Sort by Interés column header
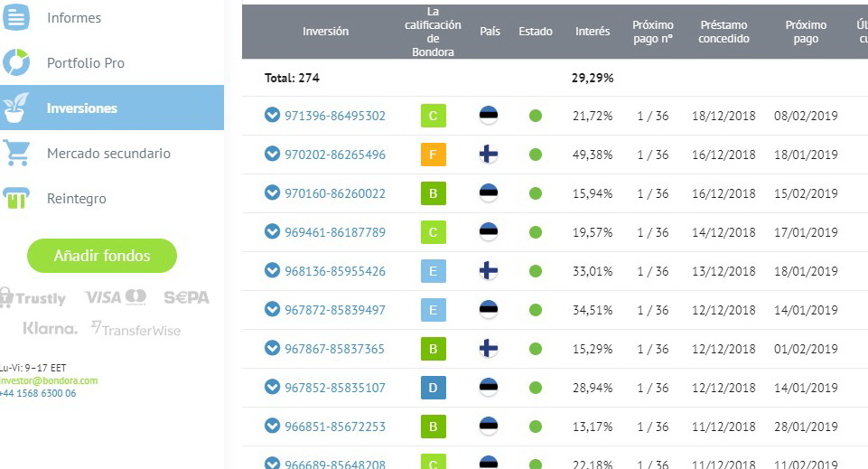The width and height of the screenshot is (868, 469). (593, 32)
